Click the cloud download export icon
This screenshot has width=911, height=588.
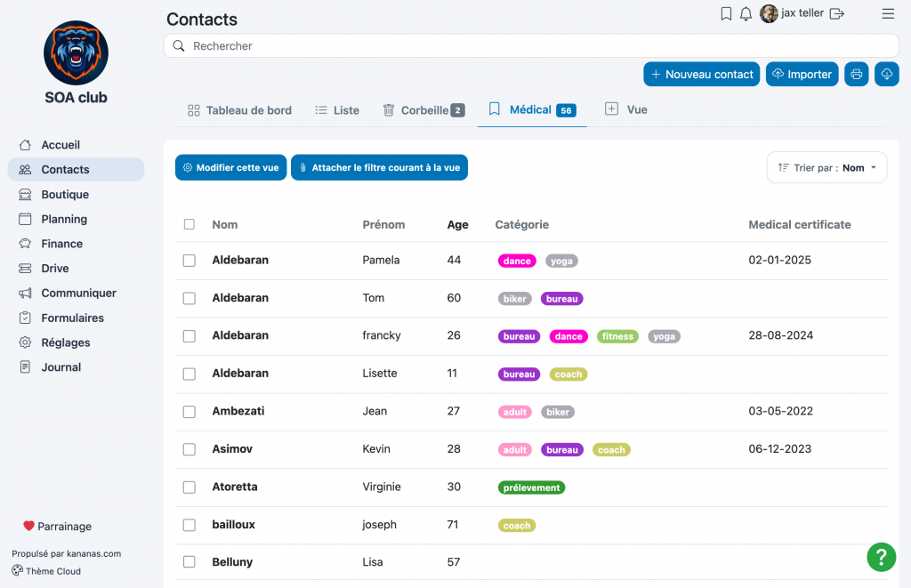pos(887,74)
